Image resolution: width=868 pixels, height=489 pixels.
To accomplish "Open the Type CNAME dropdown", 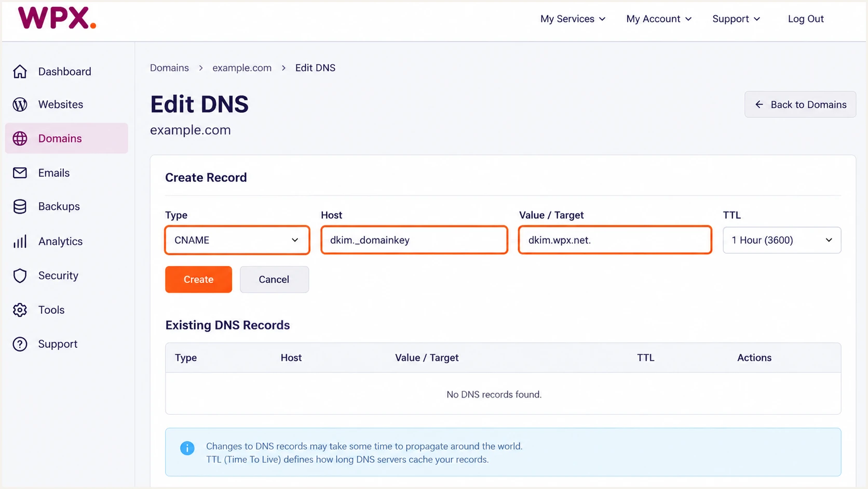I will tap(237, 240).
